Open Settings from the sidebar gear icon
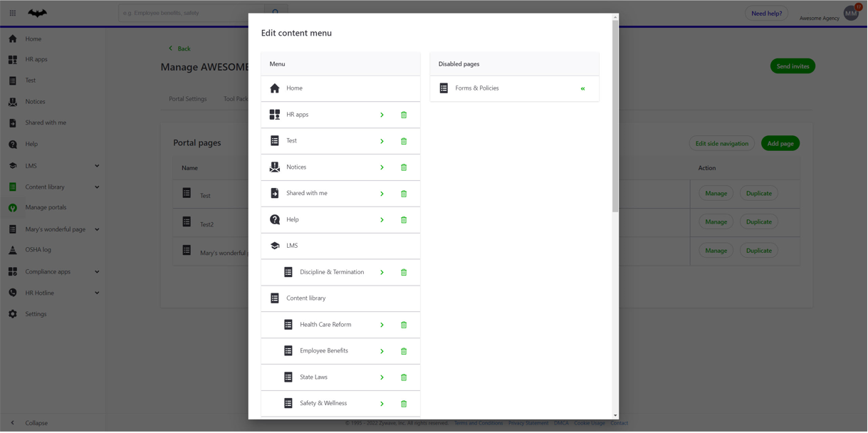 point(12,313)
